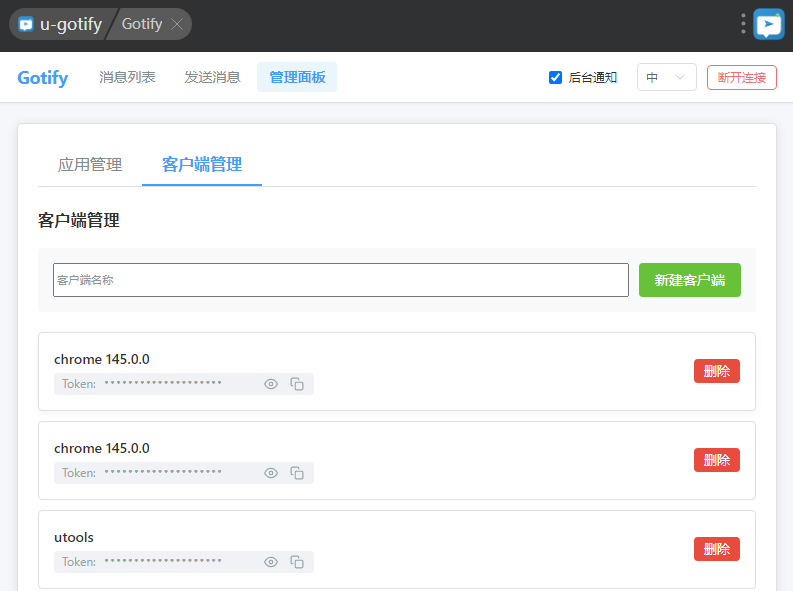Screen dimensions: 793x591
Task: Toggle the 后台通知 checkbox
Action: [x=555, y=77]
